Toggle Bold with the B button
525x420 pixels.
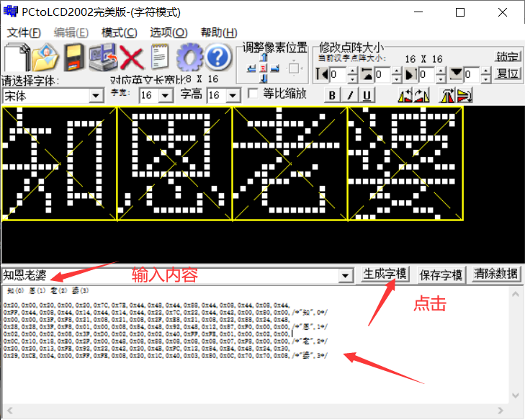(x=332, y=95)
